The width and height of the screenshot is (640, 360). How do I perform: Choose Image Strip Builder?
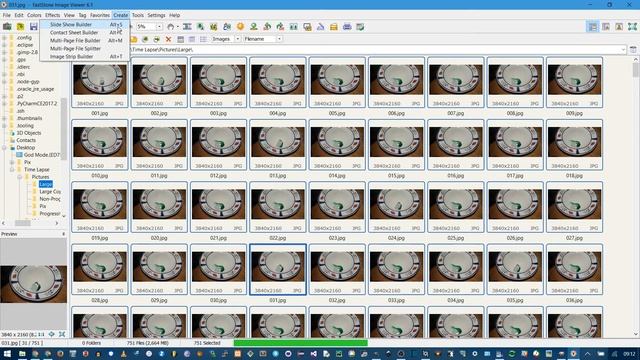85,57
